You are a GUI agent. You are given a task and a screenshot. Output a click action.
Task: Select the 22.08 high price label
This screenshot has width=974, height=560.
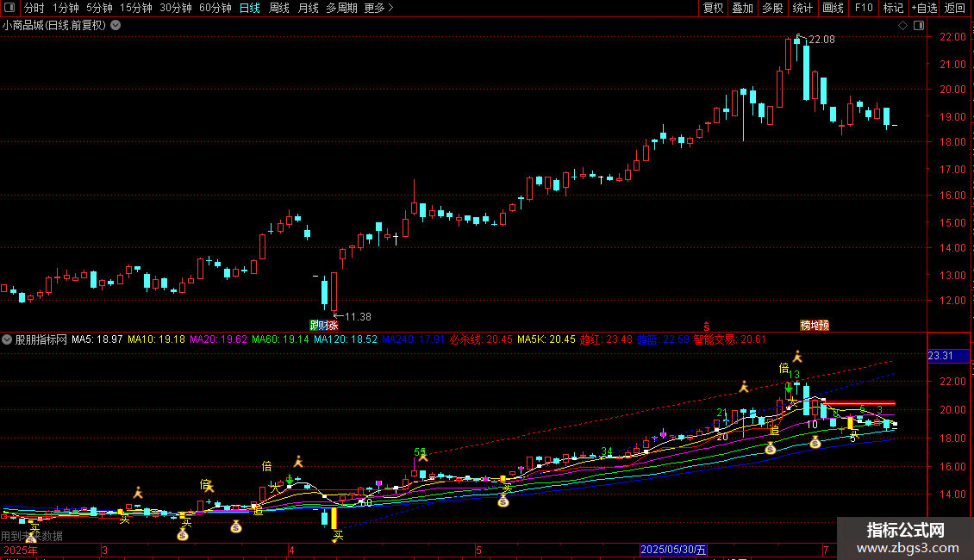(821, 40)
